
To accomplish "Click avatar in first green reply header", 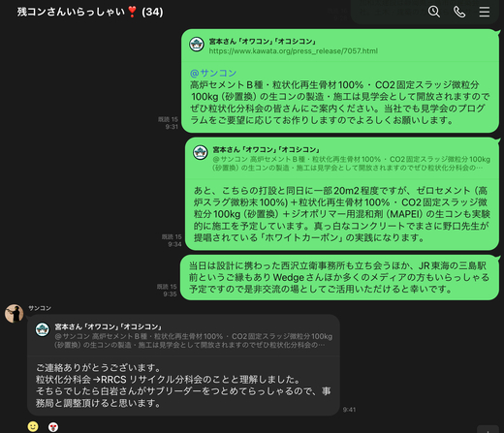I will click(x=197, y=45).
